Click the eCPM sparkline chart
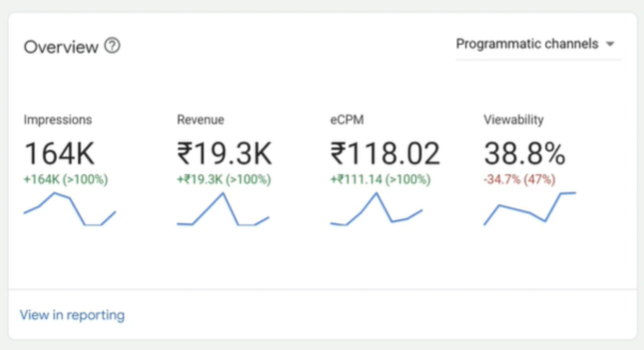This screenshot has height=350, width=644. point(376,210)
